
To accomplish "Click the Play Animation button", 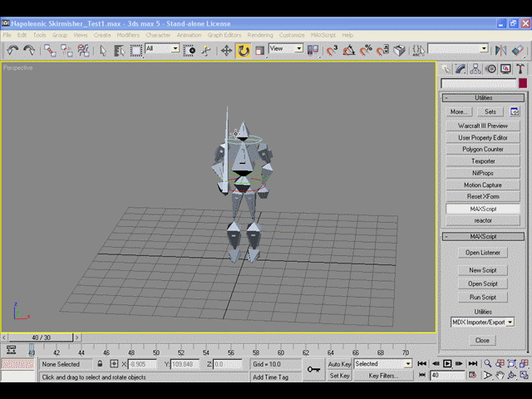I will click(x=447, y=364).
